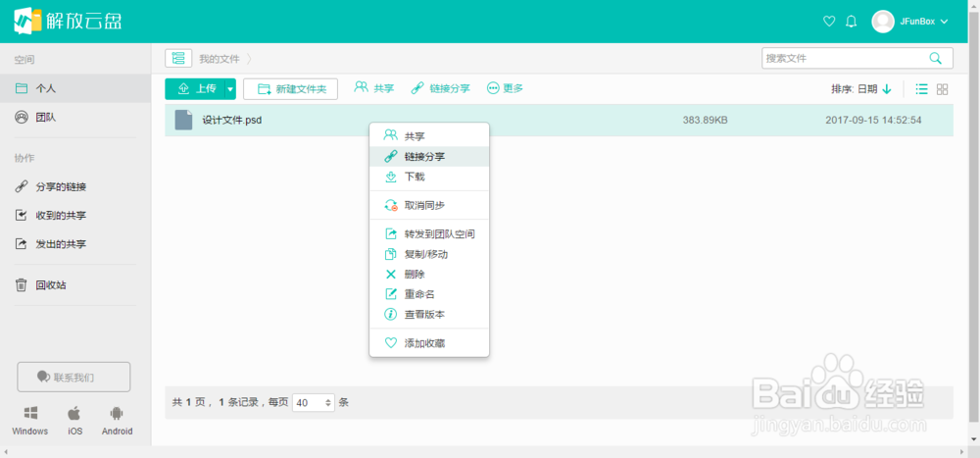Open the 更多 toolbar menu
The height and width of the screenshot is (458, 980).
coord(505,88)
